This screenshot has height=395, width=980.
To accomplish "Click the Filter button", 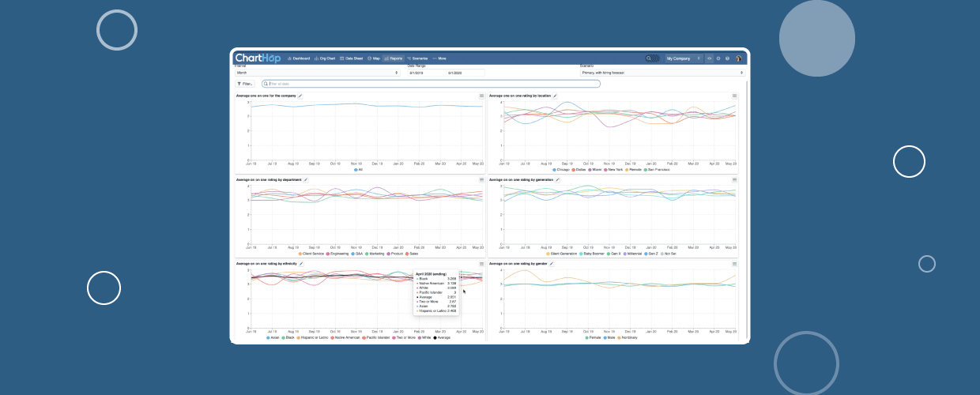I will (244, 84).
